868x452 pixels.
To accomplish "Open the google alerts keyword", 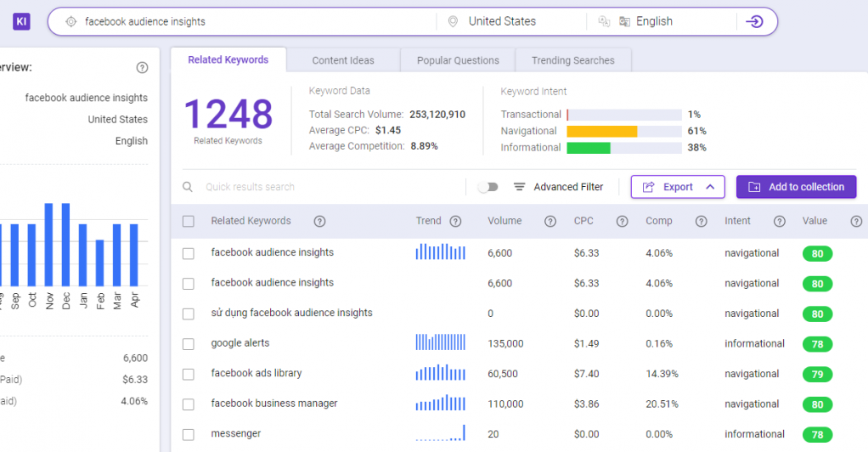I will (240, 343).
